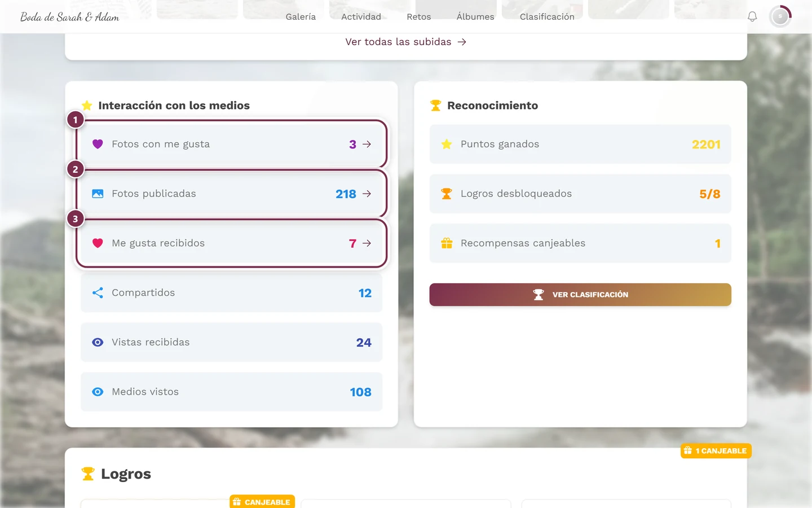Click the share icon beside Compartidos
This screenshot has height=508, width=812.
(x=98, y=293)
